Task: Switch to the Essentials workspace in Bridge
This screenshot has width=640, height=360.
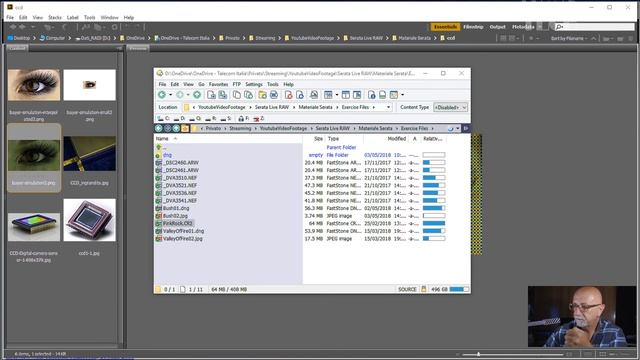Action: click(x=445, y=27)
